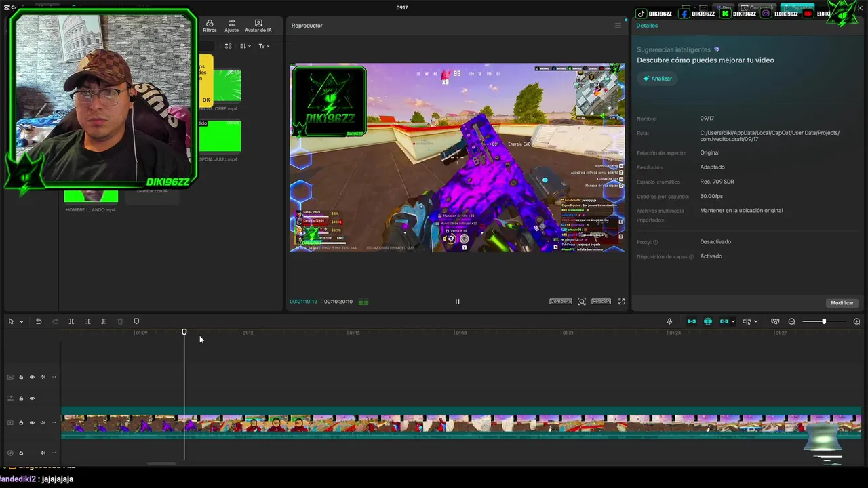The height and width of the screenshot is (488, 868).
Task: Open the media filter dropdown
Action: click(x=264, y=46)
